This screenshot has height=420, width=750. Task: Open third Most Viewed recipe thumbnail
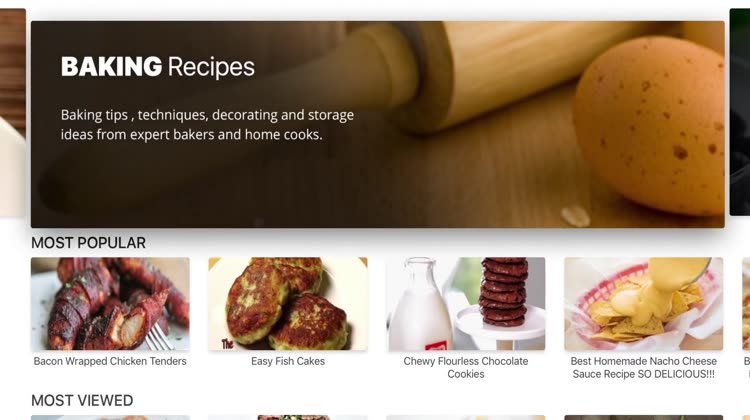[x=466, y=418]
